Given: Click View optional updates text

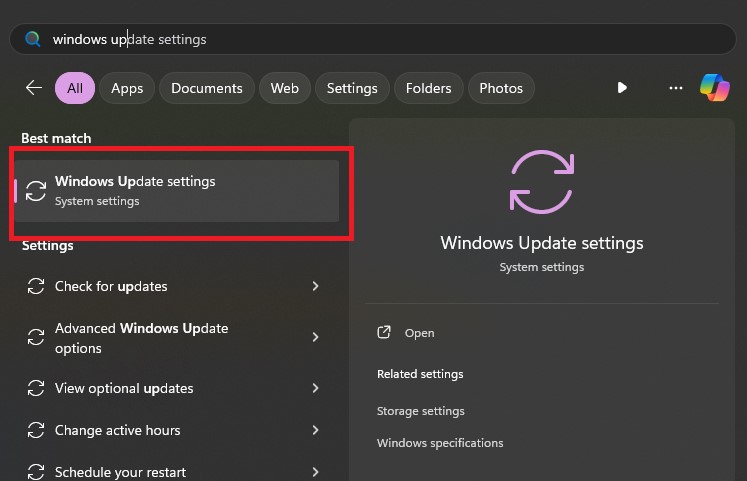Looking at the screenshot, I should (124, 388).
